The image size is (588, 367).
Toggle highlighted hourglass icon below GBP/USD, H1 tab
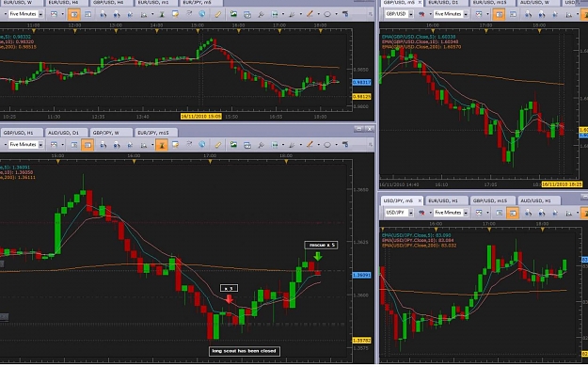pyautogui.click(x=162, y=145)
